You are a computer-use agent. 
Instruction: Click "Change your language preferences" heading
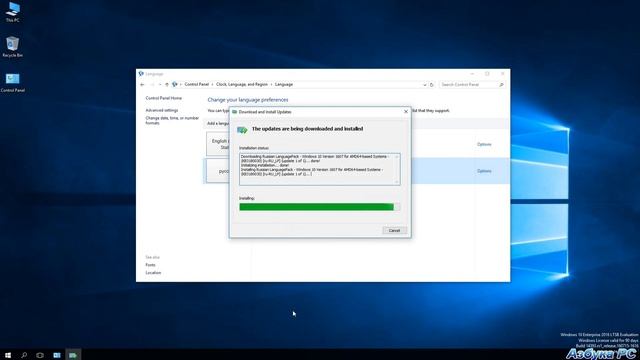pyautogui.click(x=248, y=100)
